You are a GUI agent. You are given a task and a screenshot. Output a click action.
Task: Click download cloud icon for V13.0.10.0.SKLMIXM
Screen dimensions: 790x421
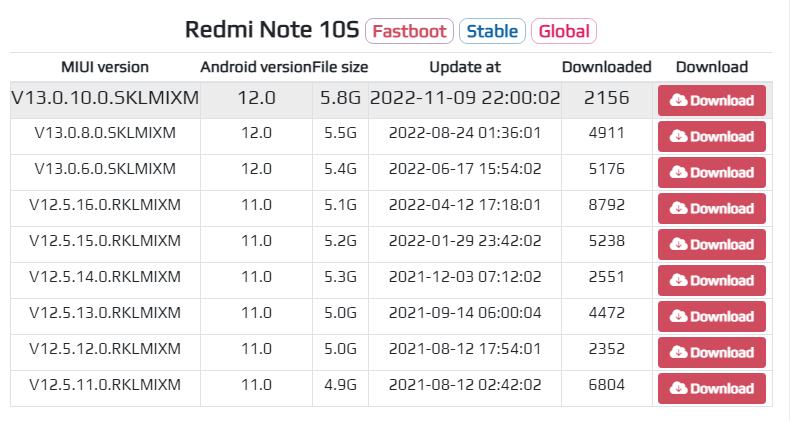[x=678, y=100]
